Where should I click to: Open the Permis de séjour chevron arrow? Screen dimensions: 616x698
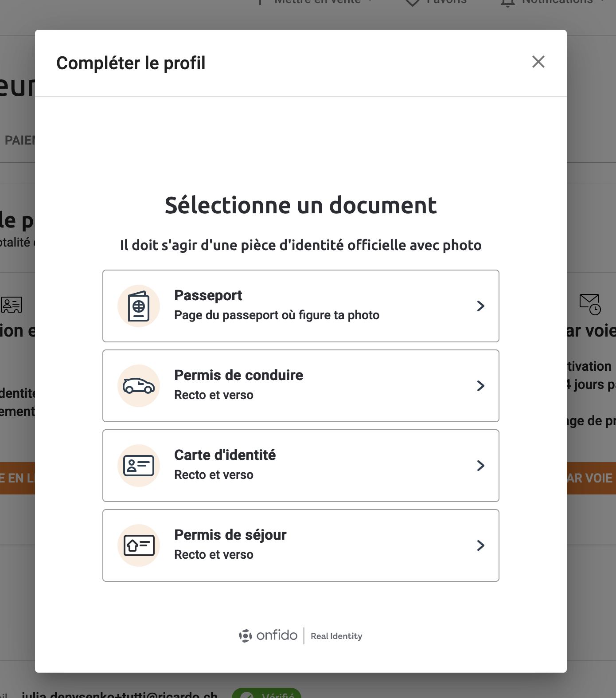(481, 545)
